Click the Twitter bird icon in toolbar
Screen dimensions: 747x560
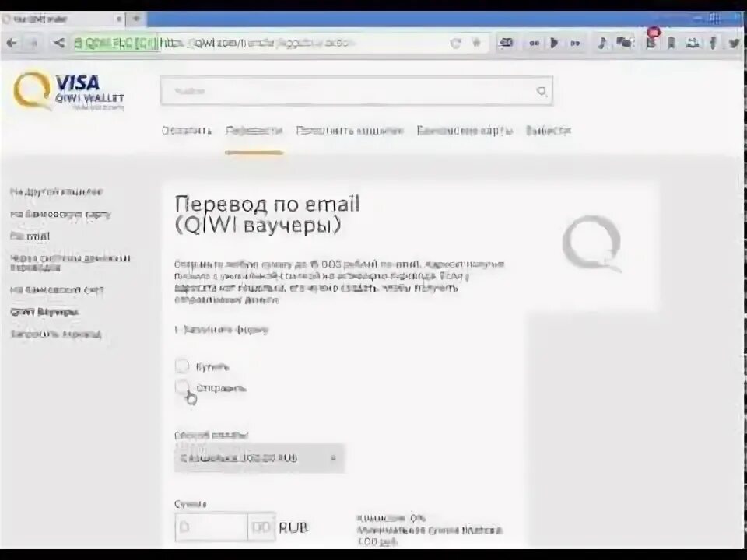(x=734, y=44)
